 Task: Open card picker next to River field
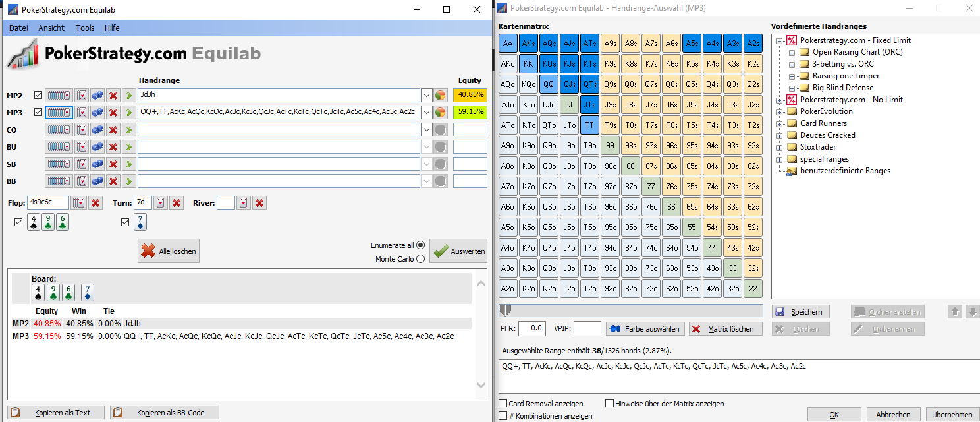(244, 203)
